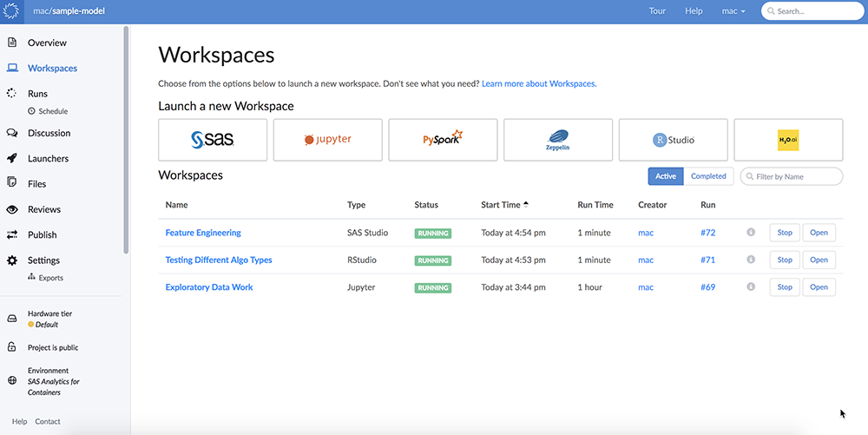Click the Environment globe icon
Viewport: 868px width, 435px height.
click(11, 381)
